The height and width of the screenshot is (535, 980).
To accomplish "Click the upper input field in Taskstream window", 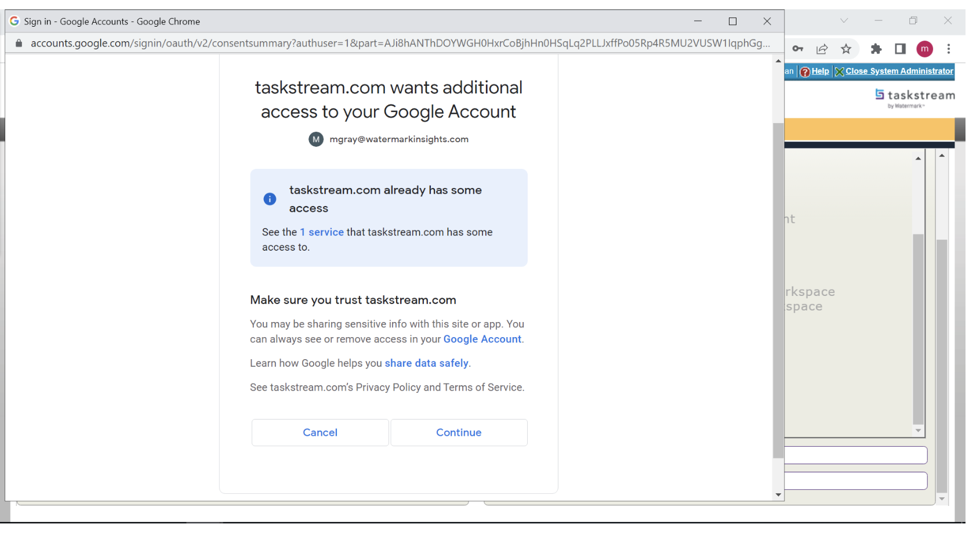I will pos(856,455).
